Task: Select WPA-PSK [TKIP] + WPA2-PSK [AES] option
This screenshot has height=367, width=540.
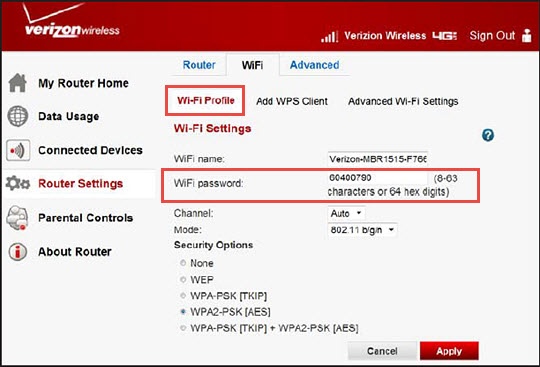Action: 183,328
